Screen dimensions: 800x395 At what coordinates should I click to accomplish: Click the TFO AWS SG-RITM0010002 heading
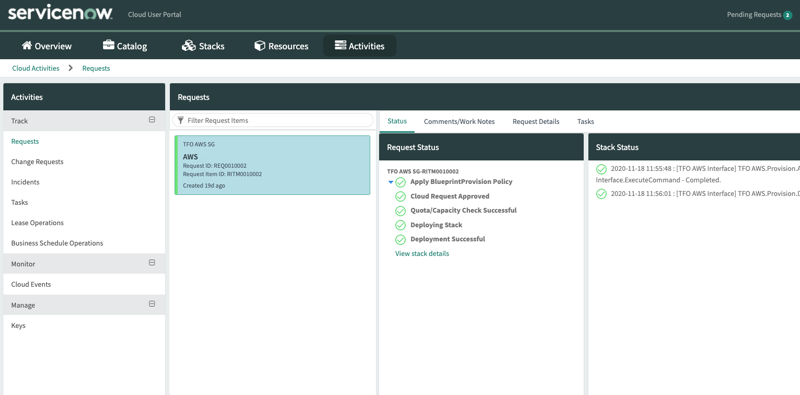click(422, 171)
